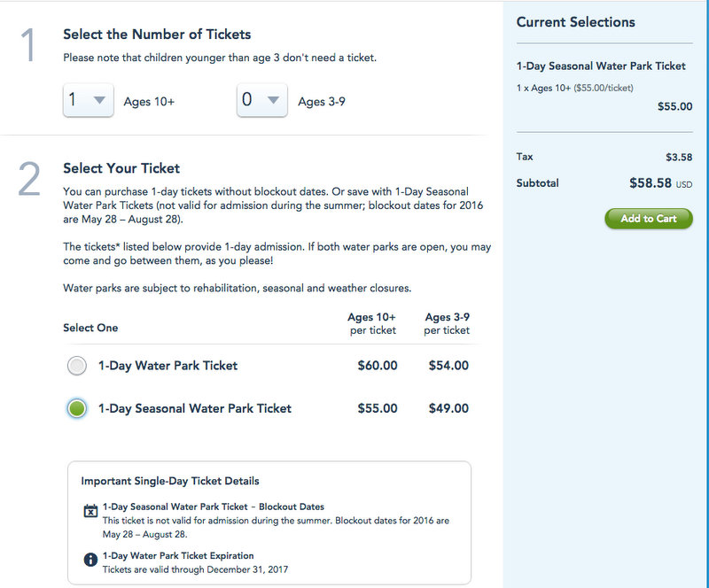This screenshot has height=588, width=709.
Task: Click the 1-Day Water Park Ticket label
Action: 168,365
